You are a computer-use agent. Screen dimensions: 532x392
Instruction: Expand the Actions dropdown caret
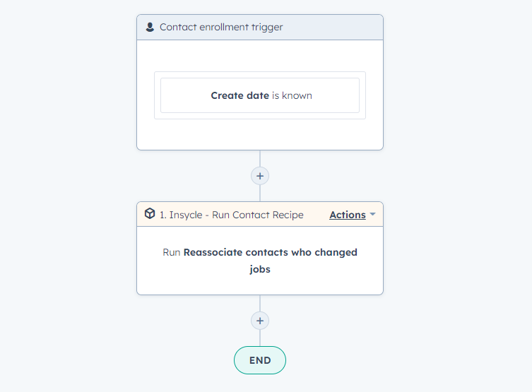click(372, 215)
